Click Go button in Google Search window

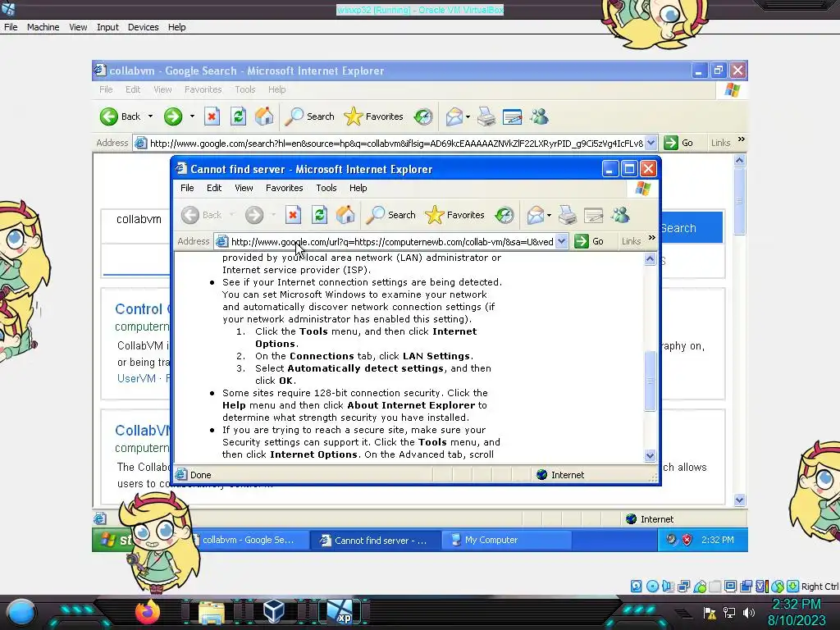[x=678, y=143]
